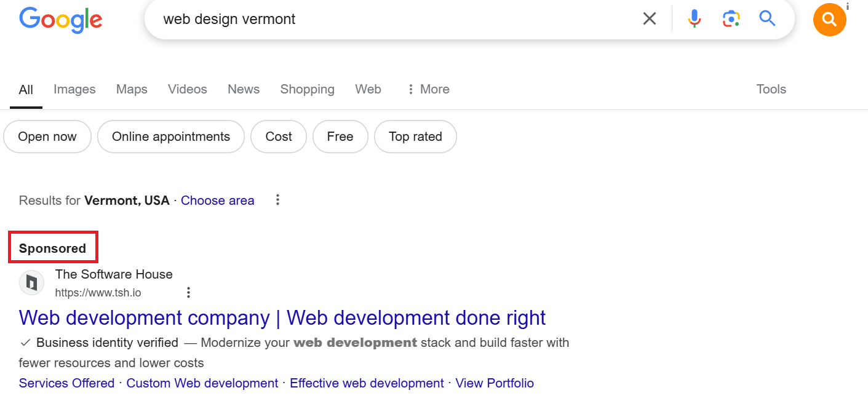Click the Choose area link
Viewport: 868px width, 401px height.
coord(217,200)
